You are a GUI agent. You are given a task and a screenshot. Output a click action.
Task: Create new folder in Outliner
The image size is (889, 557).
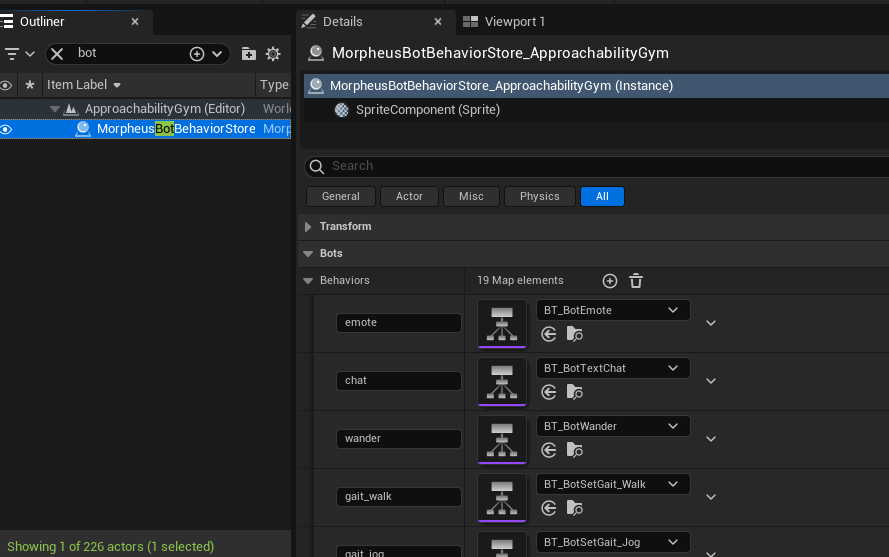248,54
